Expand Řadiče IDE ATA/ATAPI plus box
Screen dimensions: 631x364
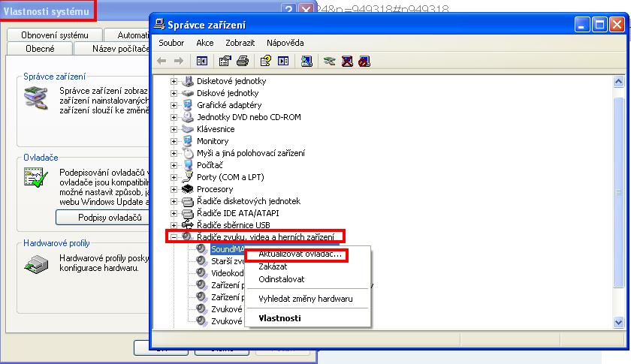pos(174,213)
